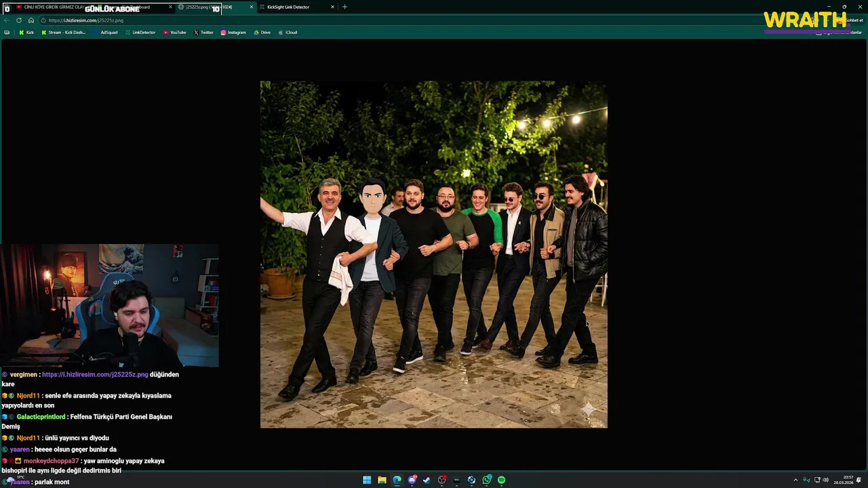
Task: Open the Windows Start menu
Action: 367,480
